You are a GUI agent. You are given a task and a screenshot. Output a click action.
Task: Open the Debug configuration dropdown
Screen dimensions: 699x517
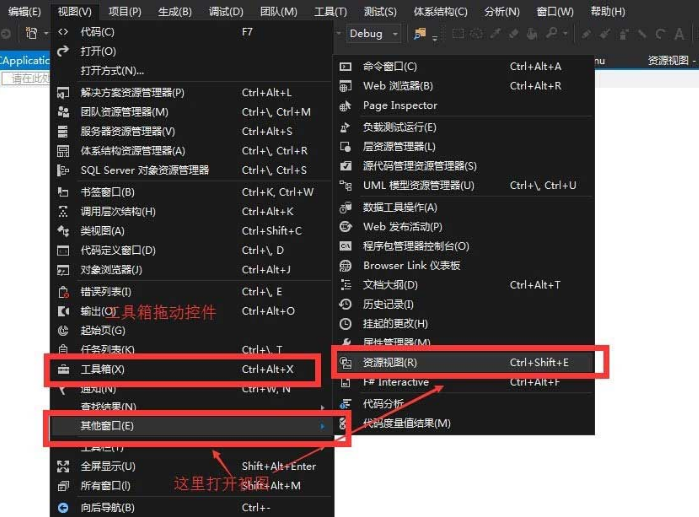(374, 34)
